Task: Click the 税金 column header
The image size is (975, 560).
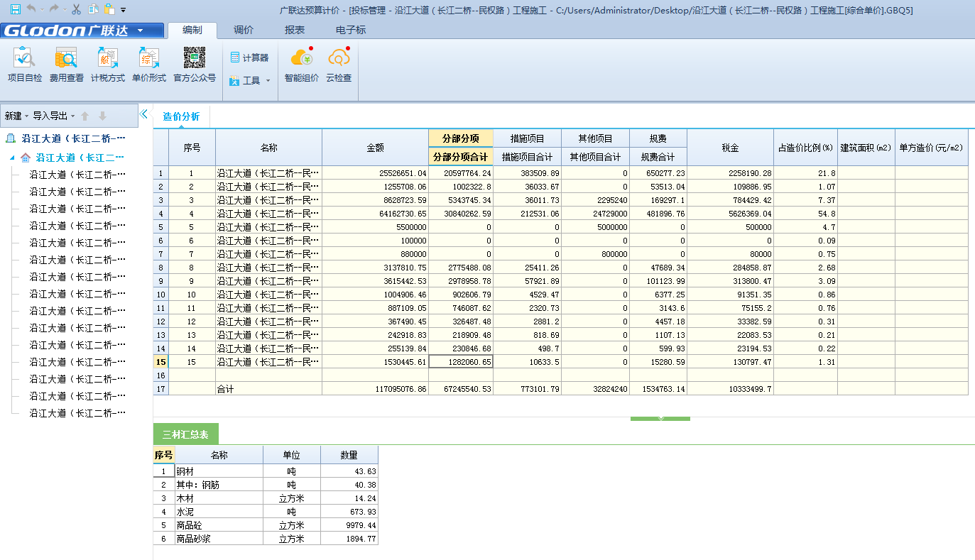Action: click(x=730, y=148)
